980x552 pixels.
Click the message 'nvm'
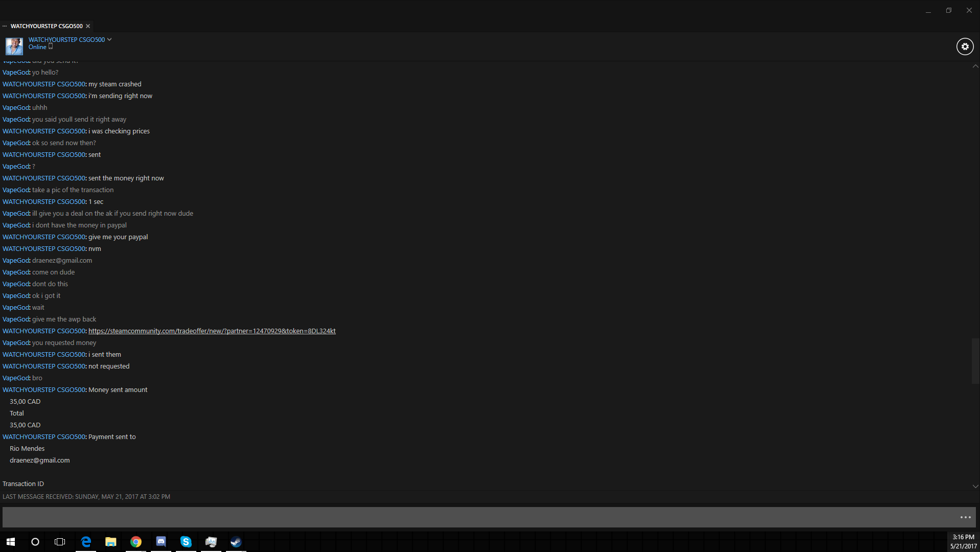pyautogui.click(x=95, y=249)
